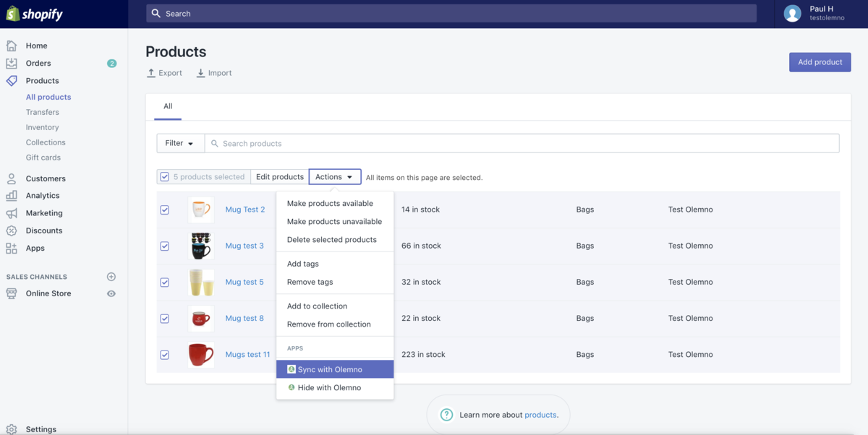
Task: Click '14 in stock' for Mug Test 2
Action: pyautogui.click(x=420, y=210)
